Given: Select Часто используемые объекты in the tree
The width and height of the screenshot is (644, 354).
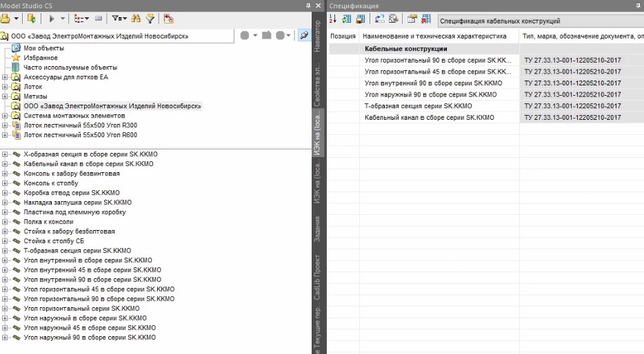Looking at the screenshot, I should pyautogui.click(x=70, y=67).
